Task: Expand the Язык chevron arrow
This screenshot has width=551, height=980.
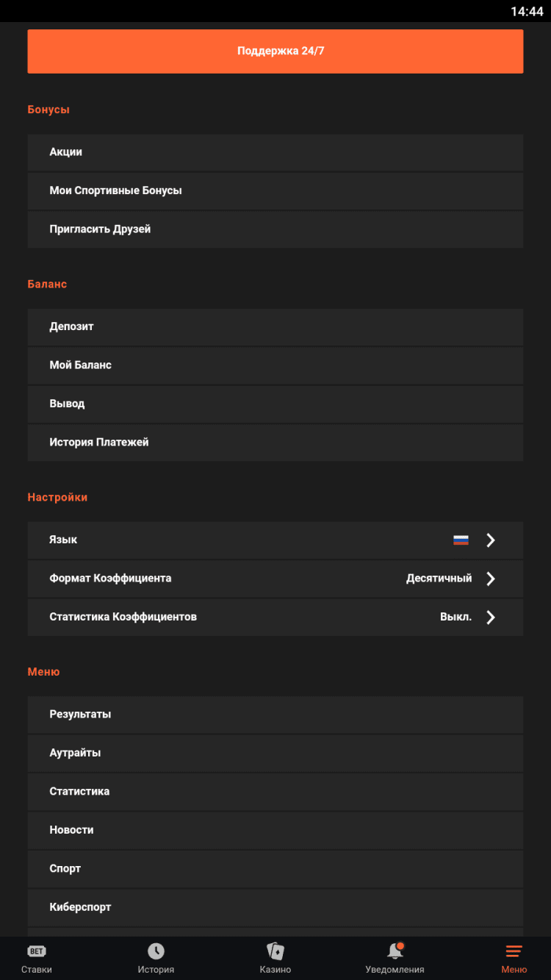Action: tap(491, 540)
